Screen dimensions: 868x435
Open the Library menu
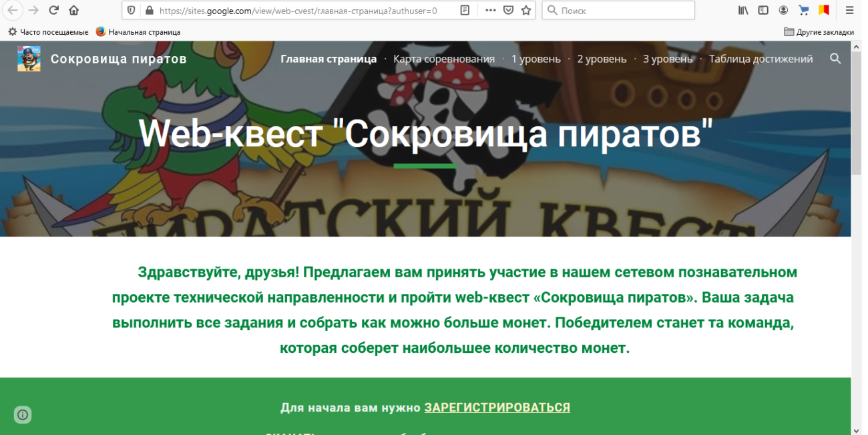tap(744, 11)
